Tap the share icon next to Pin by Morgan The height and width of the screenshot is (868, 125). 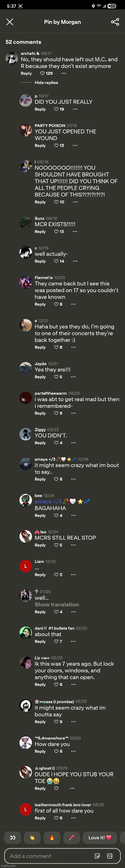click(x=115, y=22)
